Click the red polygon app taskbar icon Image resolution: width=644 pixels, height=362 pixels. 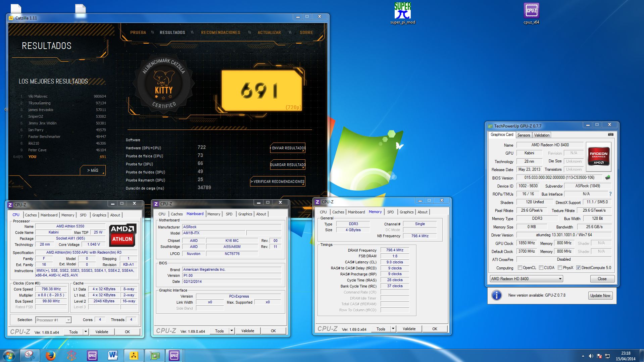71,355
